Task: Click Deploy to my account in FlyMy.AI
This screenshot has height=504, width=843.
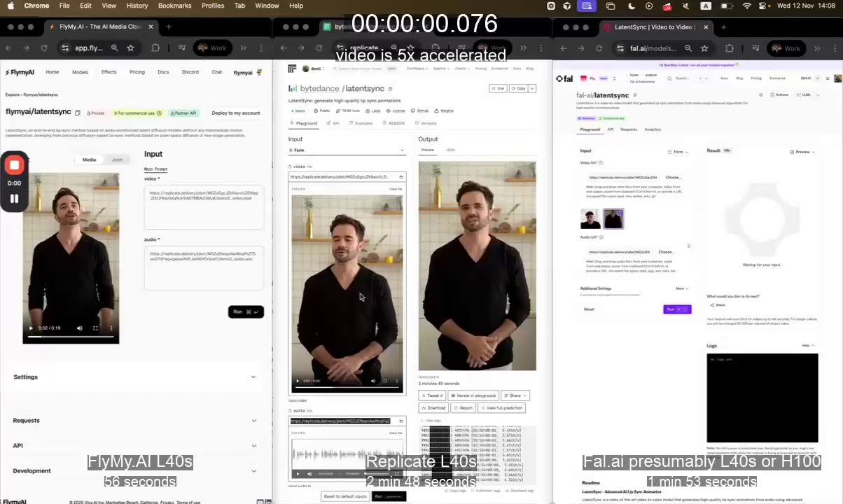Action: coord(235,113)
